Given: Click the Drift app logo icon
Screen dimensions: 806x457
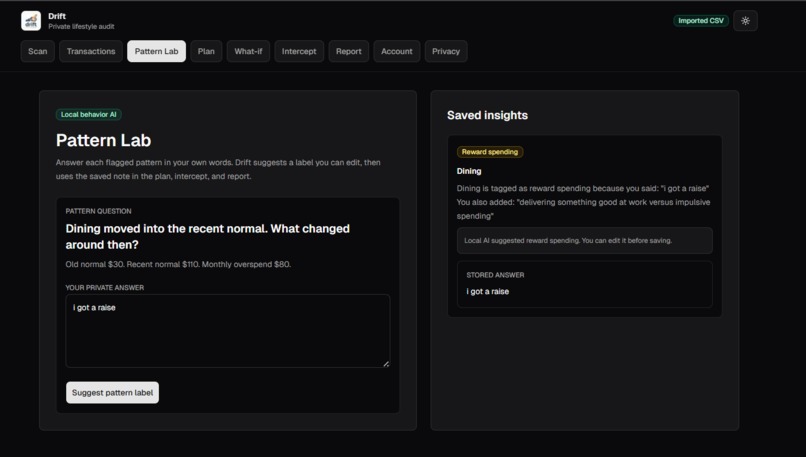Looking at the screenshot, I should coord(31,21).
